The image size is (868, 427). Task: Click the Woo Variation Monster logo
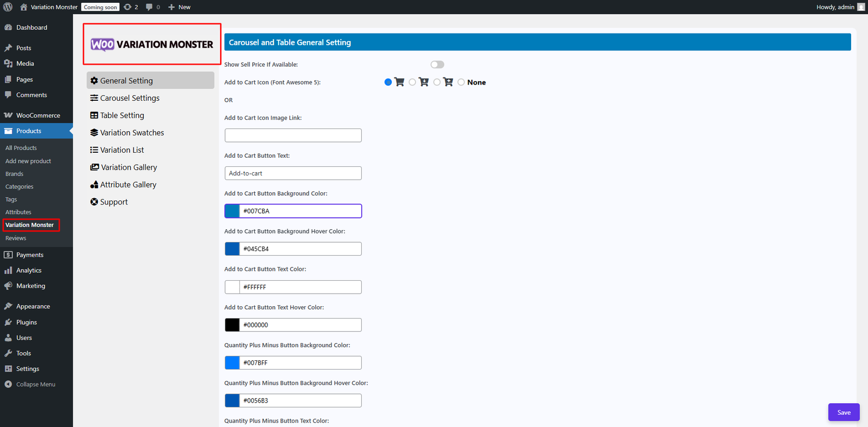pyautogui.click(x=152, y=44)
